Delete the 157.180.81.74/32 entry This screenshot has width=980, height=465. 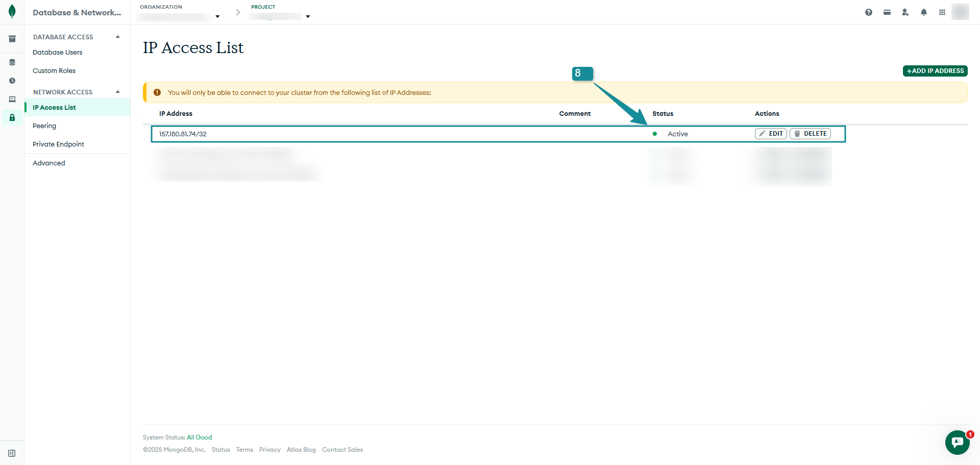point(810,134)
